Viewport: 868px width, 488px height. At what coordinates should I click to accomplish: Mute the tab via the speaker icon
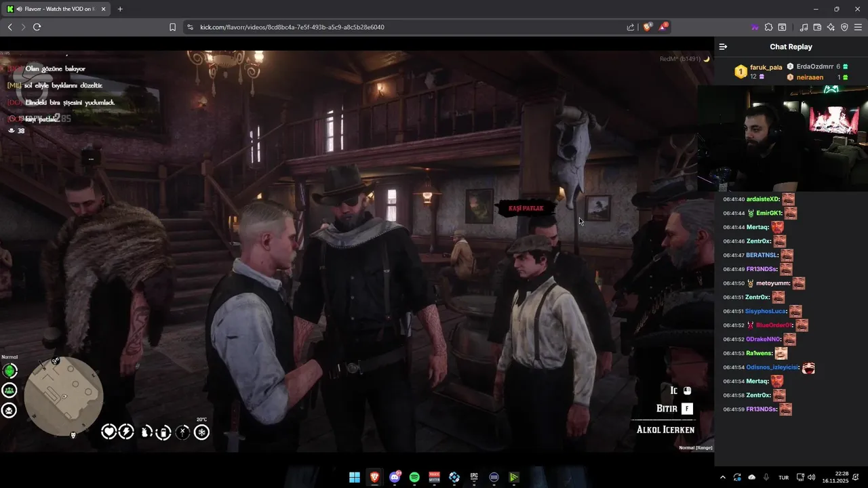click(x=19, y=9)
